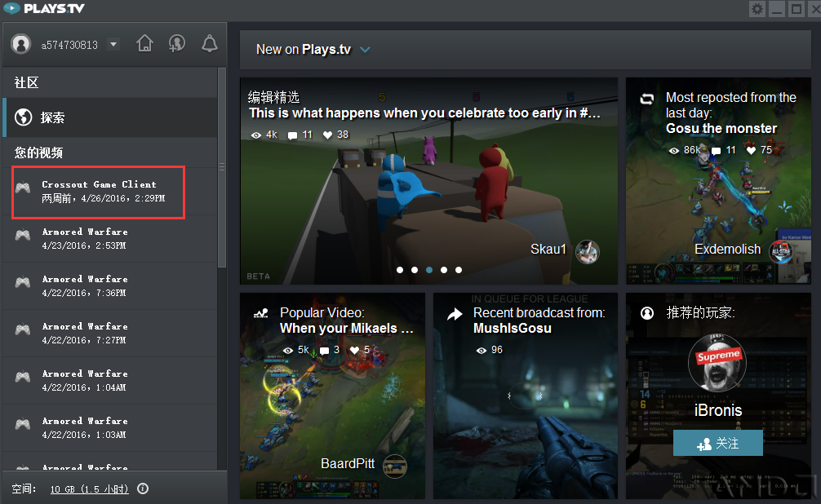This screenshot has height=504, width=821.
Task: Open settings with the gear icon
Action: [x=757, y=9]
